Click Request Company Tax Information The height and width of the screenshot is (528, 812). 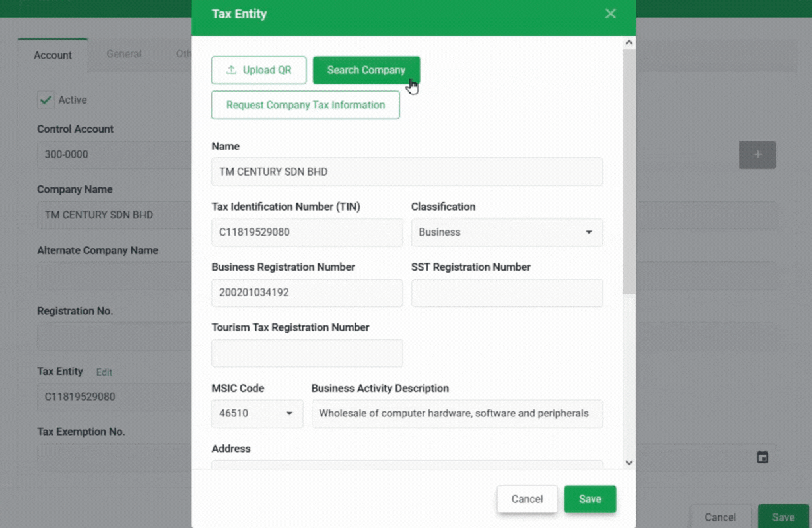pyautogui.click(x=305, y=105)
